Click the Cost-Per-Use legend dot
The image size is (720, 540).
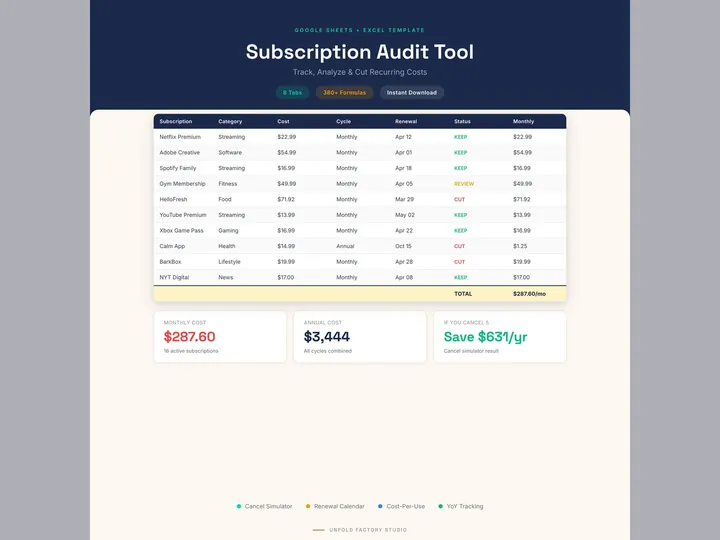[380, 506]
